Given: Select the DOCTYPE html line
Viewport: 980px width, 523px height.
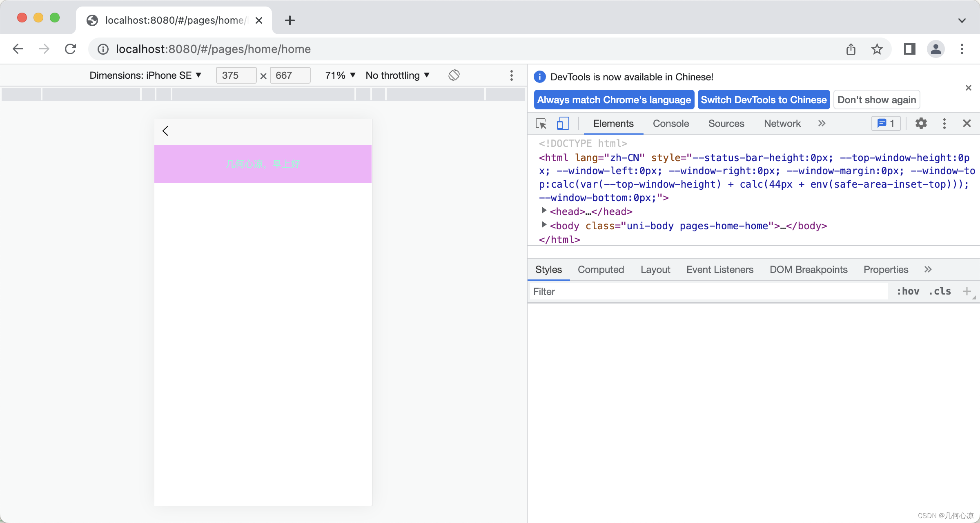Looking at the screenshot, I should (x=583, y=143).
